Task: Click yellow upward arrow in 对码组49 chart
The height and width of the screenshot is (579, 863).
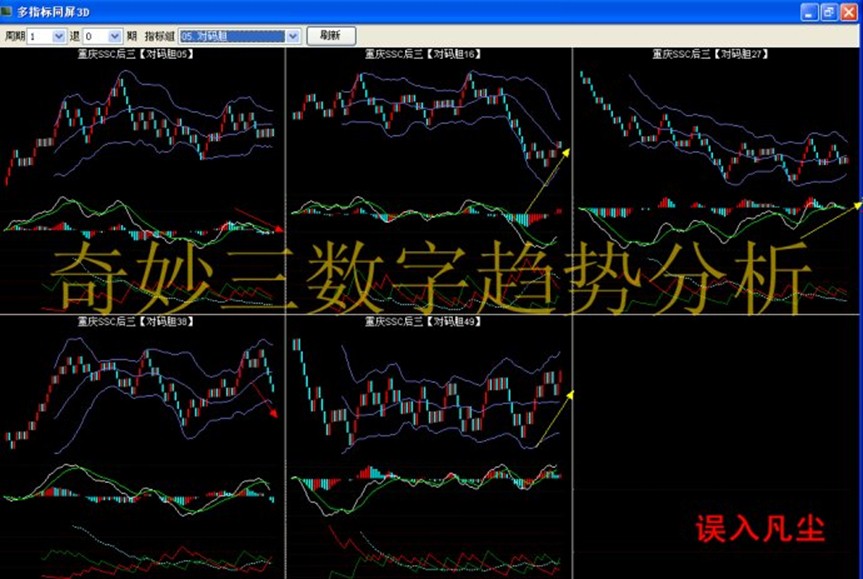Action: point(553,418)
